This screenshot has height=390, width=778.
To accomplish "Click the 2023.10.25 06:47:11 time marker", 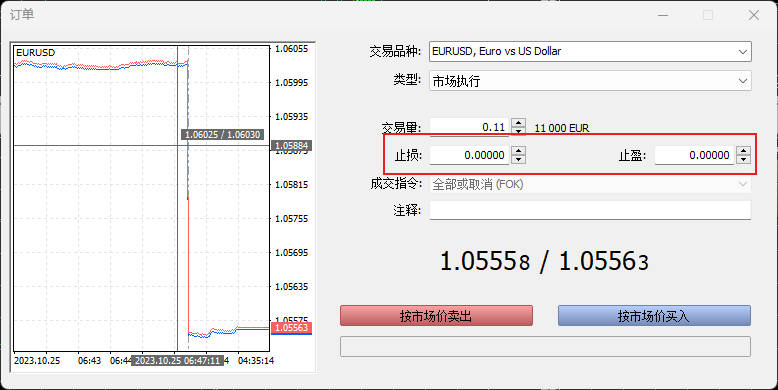I will [x=177, y=361].
